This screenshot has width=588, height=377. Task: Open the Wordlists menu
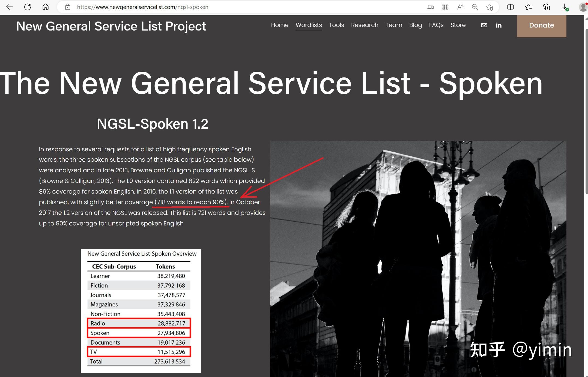pos(309,25)
